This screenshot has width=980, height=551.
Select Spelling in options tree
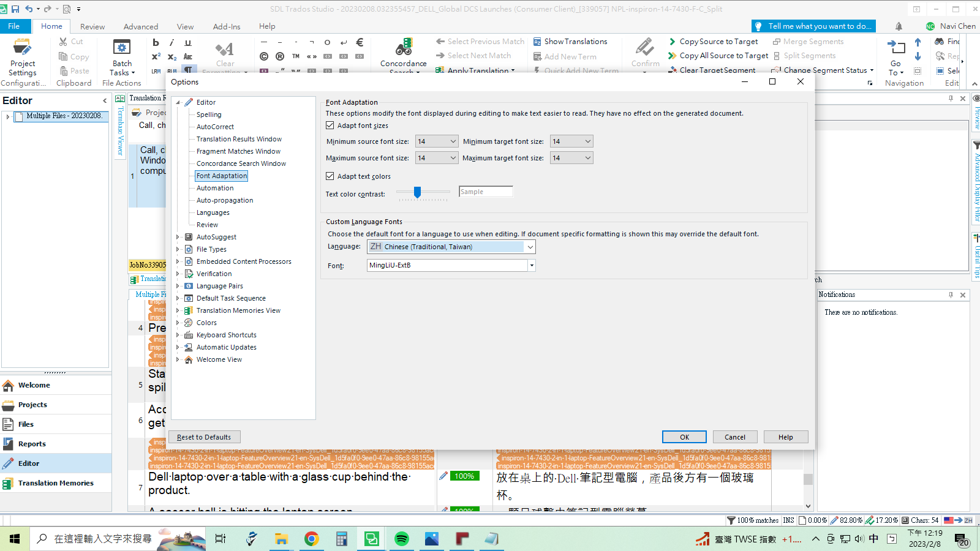[x=209, y=114]
